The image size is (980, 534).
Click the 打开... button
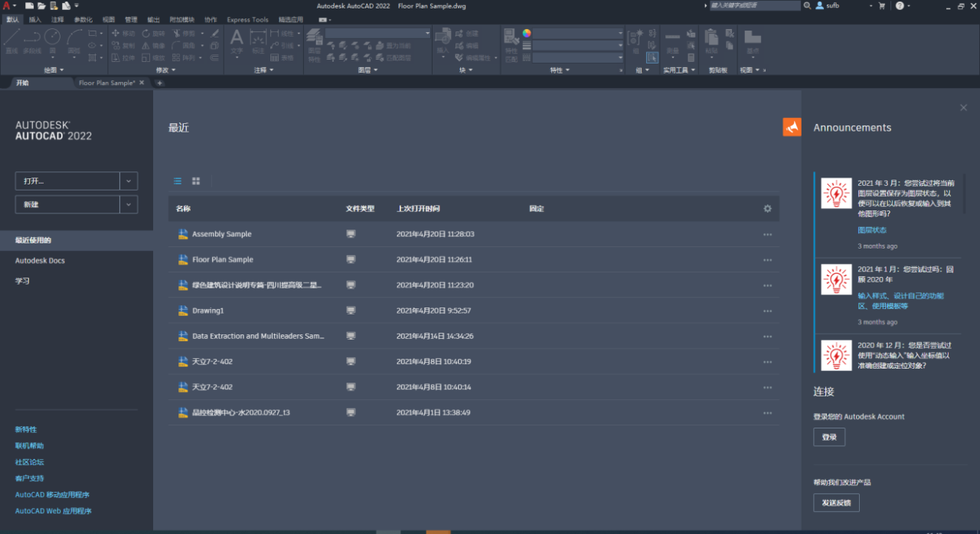point(67,181)
